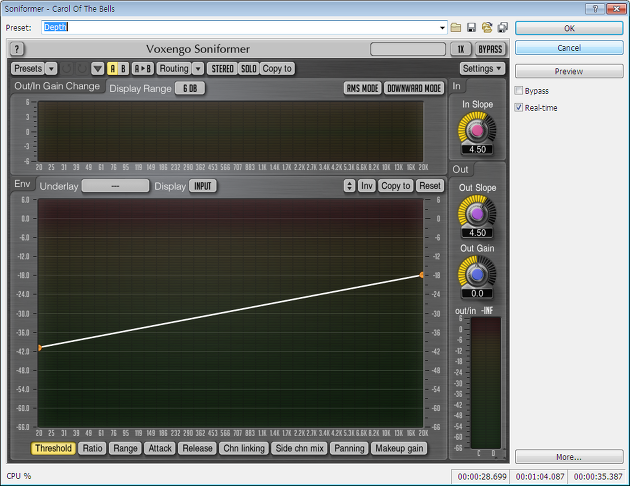Open the STEREO channel group selector

pos(223,69)
